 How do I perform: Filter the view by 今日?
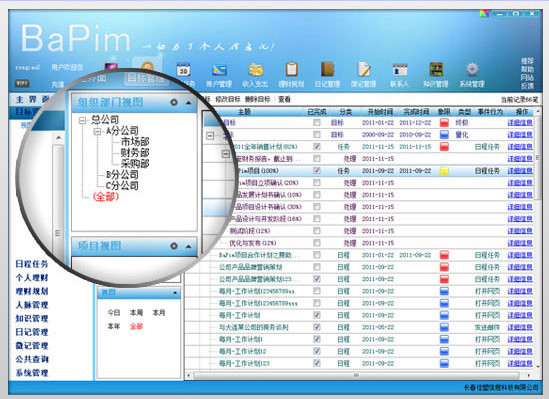114,313
